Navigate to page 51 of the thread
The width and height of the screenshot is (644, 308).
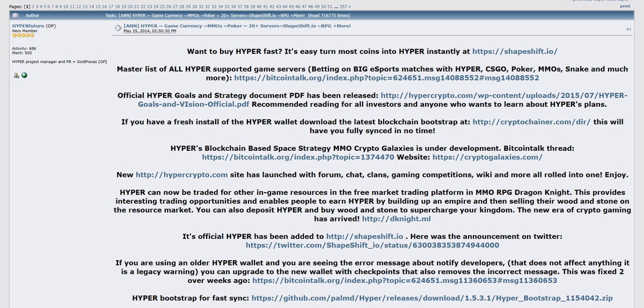(x=330, y=6)
